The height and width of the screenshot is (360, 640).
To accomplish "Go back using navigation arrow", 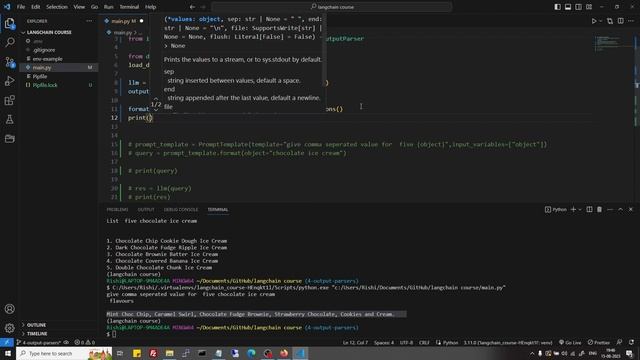I will tap(192, 7).
